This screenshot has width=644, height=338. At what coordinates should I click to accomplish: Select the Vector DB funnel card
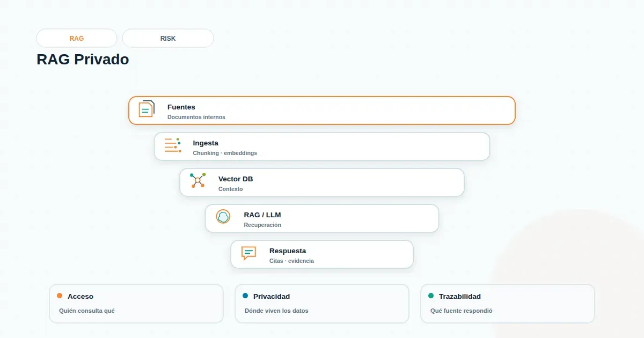click(322, 182)
